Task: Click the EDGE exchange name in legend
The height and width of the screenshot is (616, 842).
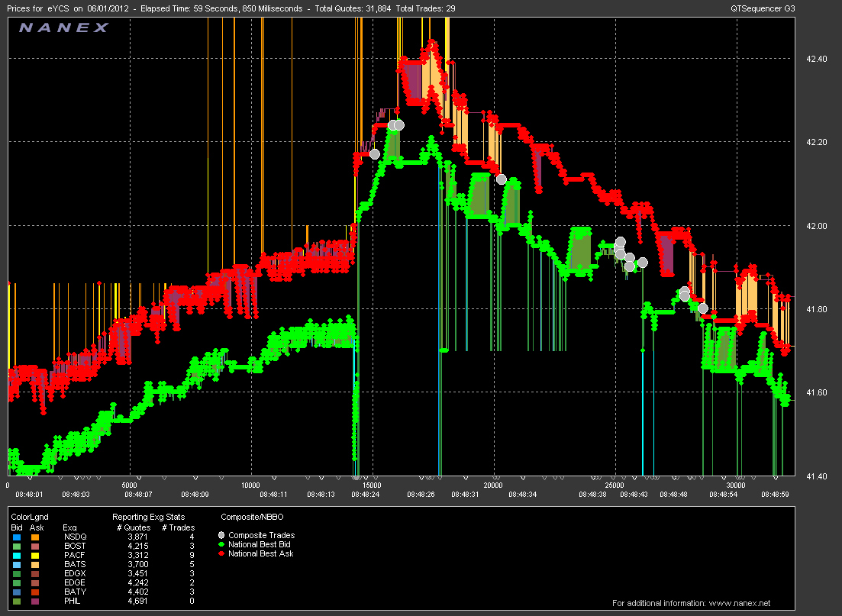Action: pyautogui.click(x=75, y=582)
